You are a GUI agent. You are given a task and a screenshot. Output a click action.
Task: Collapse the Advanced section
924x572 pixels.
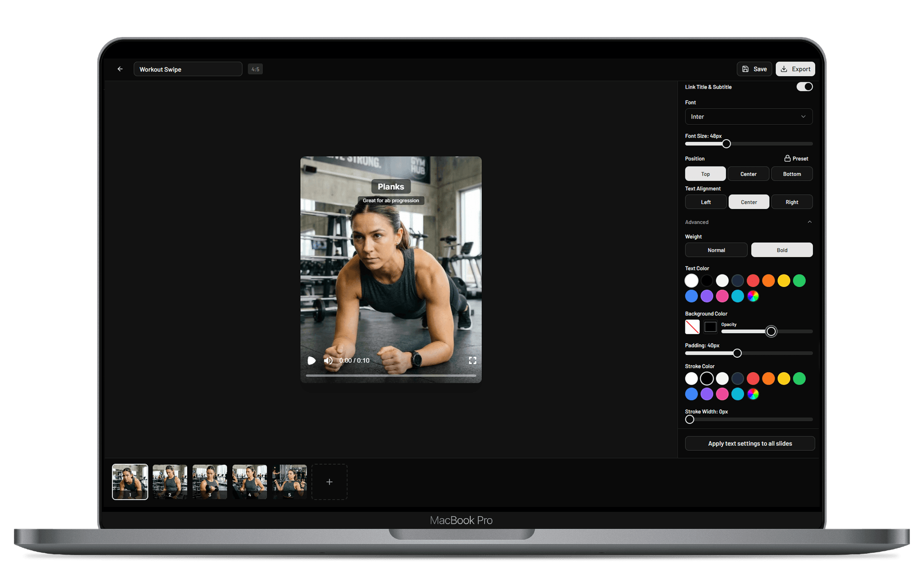coord(810,222)
